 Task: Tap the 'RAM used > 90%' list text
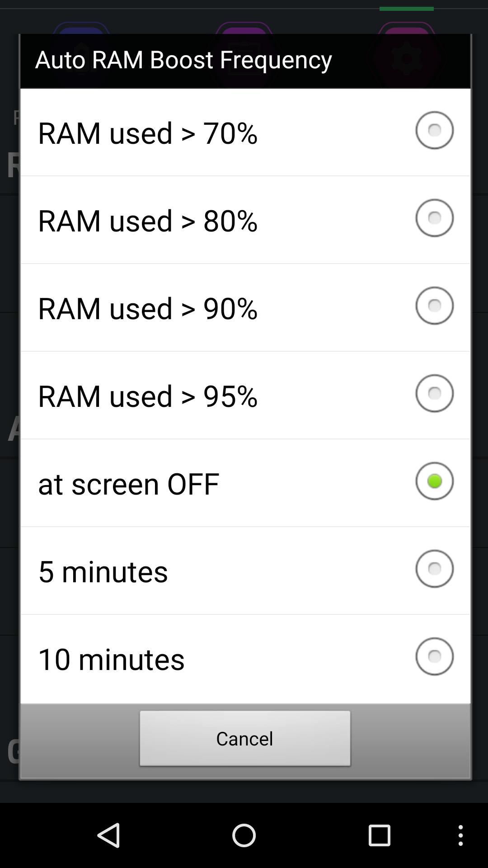[x=148, y=308]
